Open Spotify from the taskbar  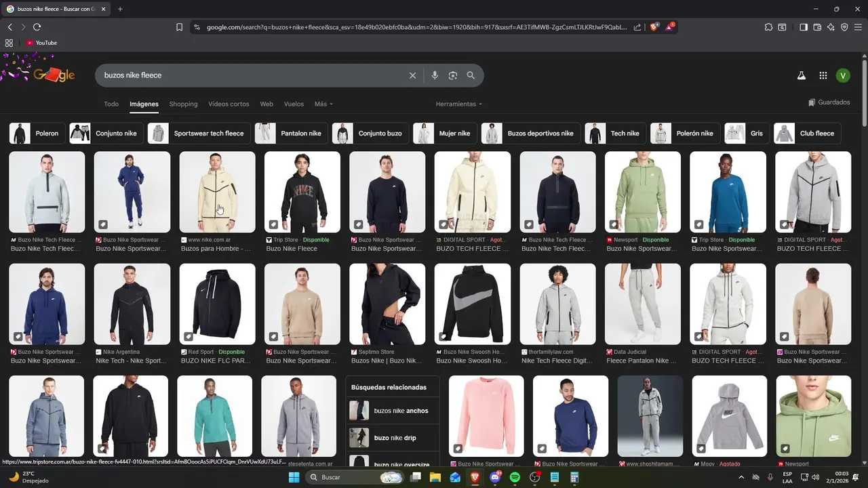click(x=515, y=477)
